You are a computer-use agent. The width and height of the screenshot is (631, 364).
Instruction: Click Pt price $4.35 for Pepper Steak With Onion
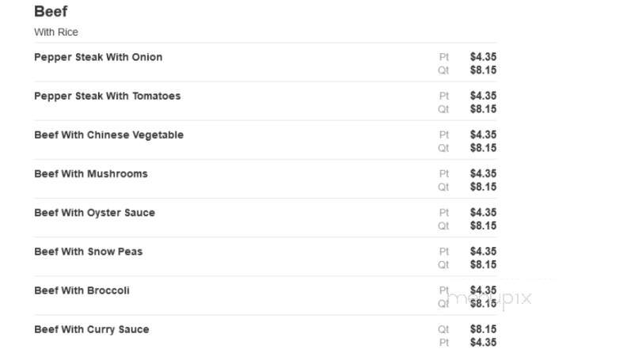point(483,57)
